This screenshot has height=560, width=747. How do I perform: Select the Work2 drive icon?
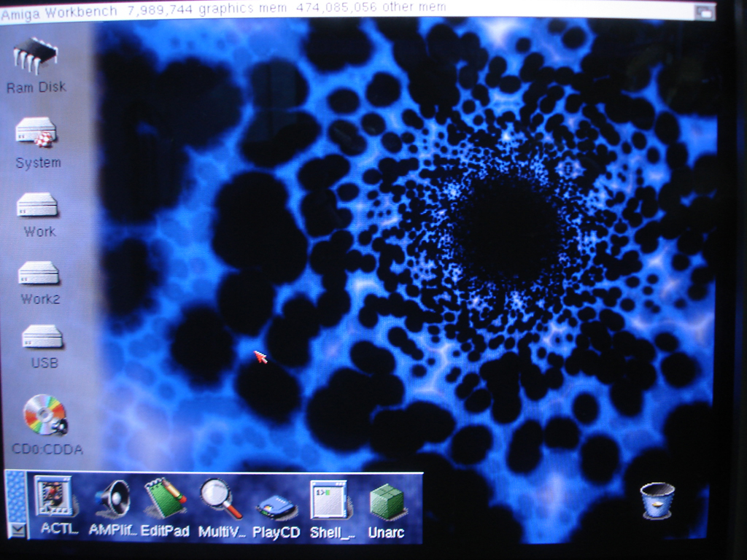(39, 273)
